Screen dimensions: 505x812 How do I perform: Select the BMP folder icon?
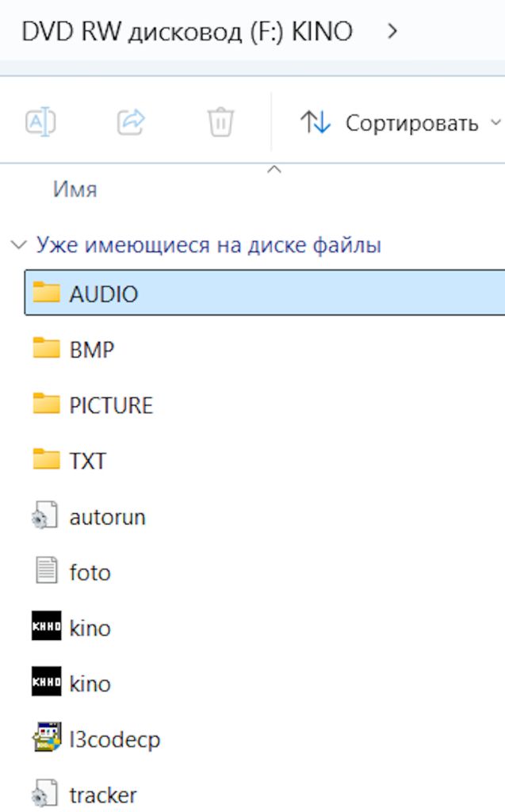[46, 348]
